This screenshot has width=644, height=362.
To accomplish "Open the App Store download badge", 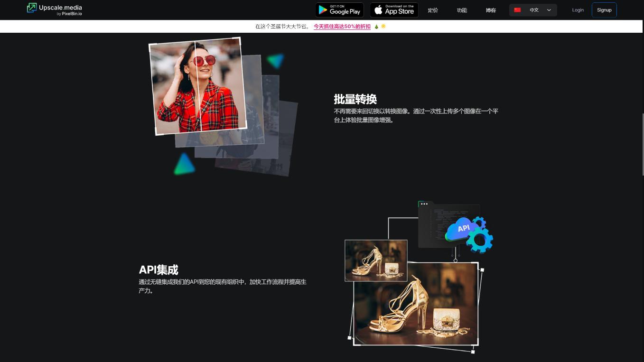I will point(394,10).
